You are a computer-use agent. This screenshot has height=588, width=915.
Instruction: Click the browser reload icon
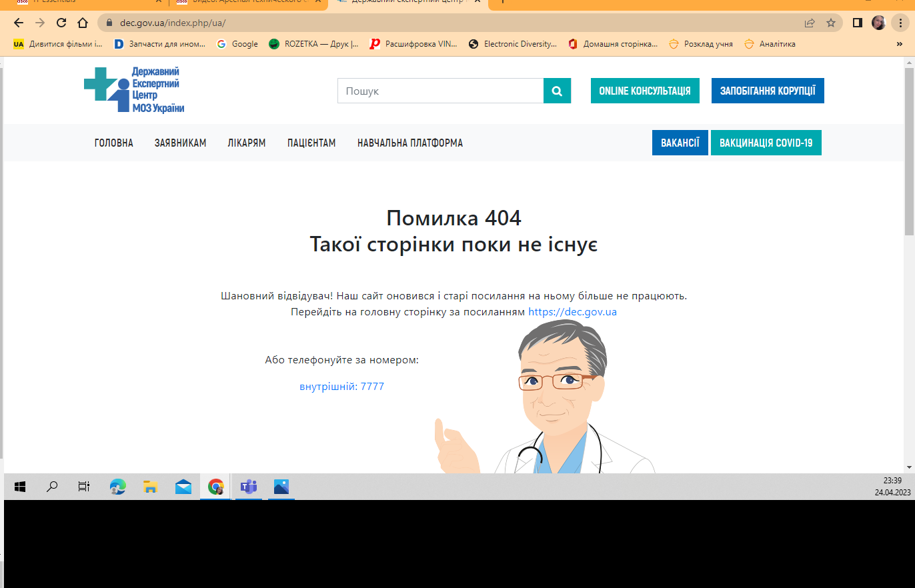click(61, 23)
